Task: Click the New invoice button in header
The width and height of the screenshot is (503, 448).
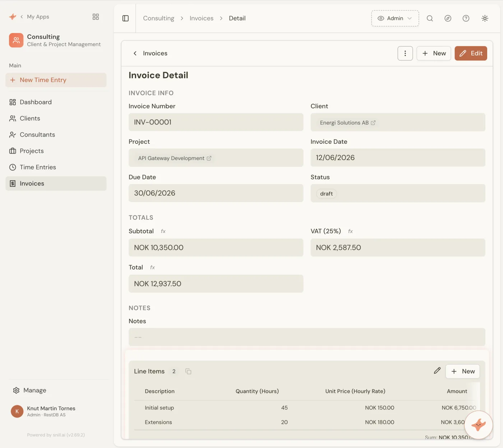Action: coord(434,53)
